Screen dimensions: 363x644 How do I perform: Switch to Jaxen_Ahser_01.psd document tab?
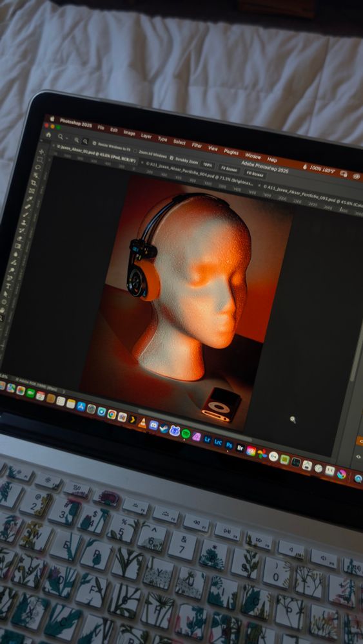click(x=96, y=154)
